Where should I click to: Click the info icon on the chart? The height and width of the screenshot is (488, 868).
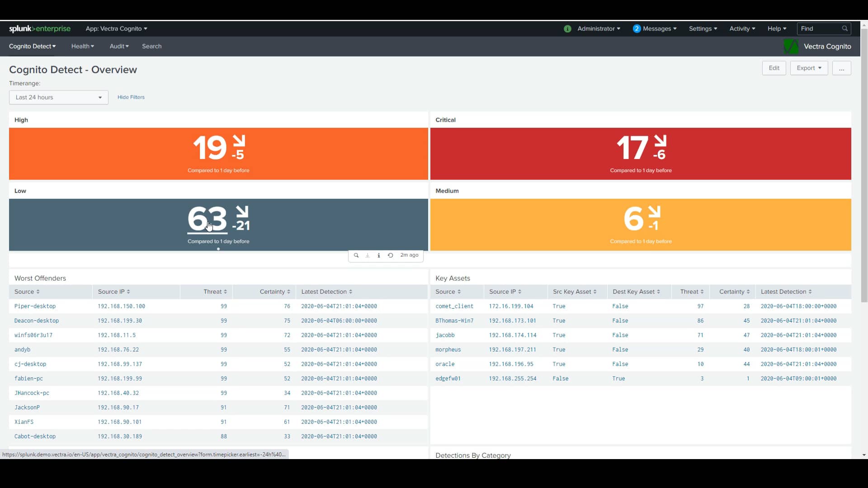click(378, 255)
